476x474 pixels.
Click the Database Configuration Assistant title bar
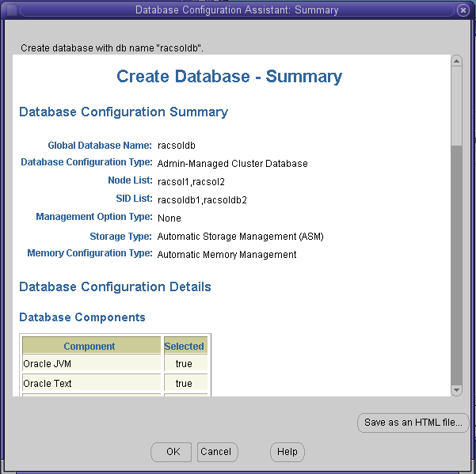237,10
